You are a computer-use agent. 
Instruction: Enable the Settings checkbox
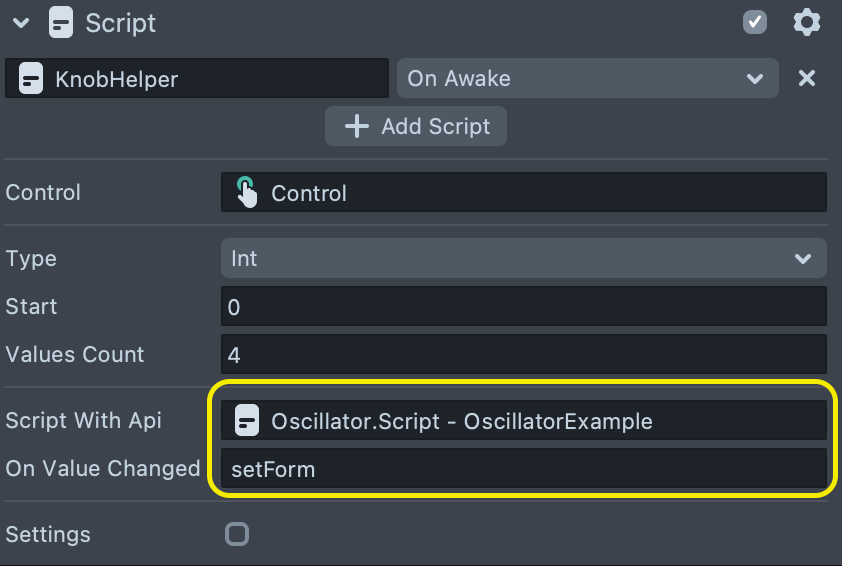(237, 534)
